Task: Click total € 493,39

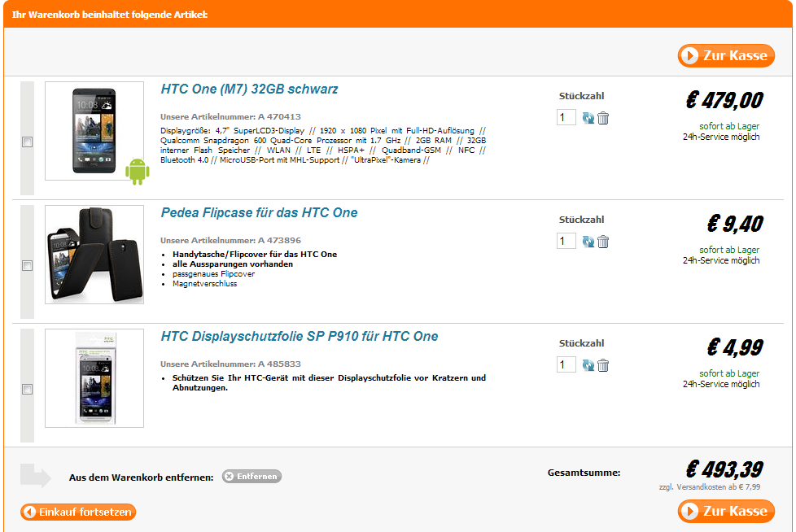Action: tap(724, 469)
